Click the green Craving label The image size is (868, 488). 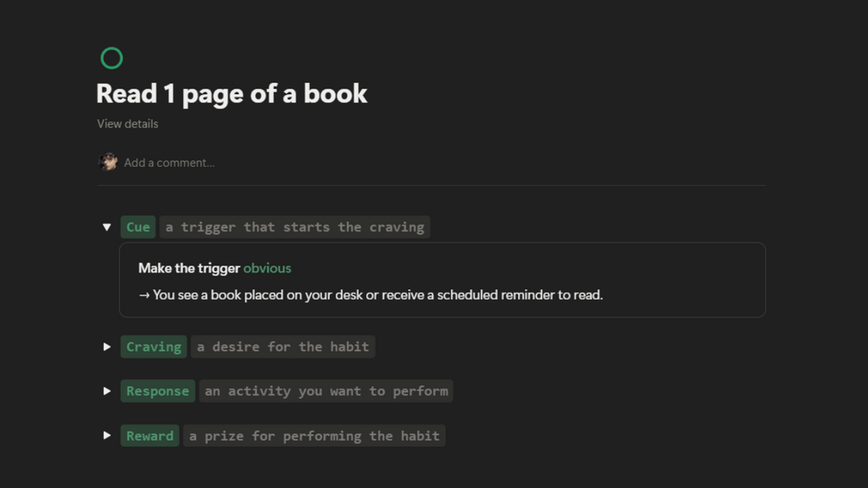(x=154, y=346)
